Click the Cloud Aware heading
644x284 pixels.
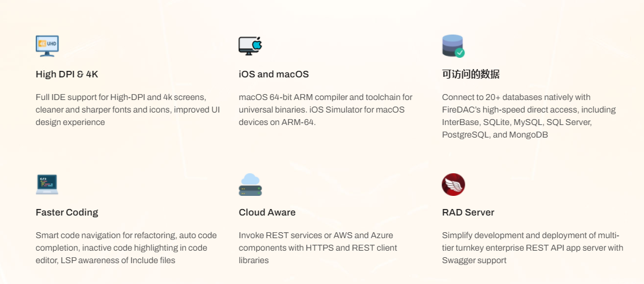tap(267, 213)
